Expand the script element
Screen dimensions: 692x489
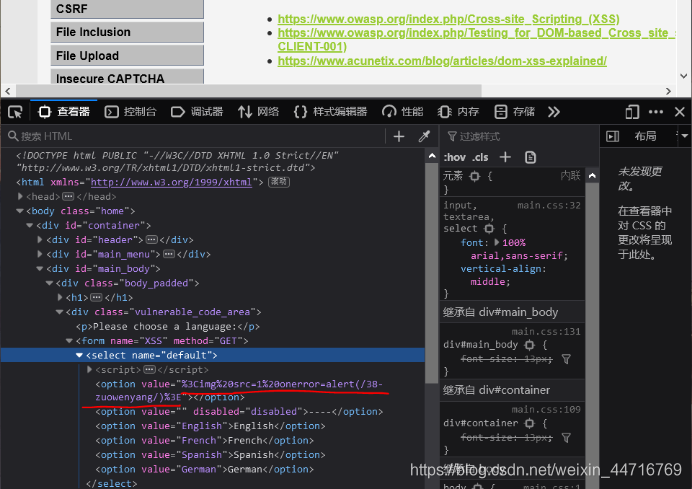pyautogui.click(x=90, y=369)
